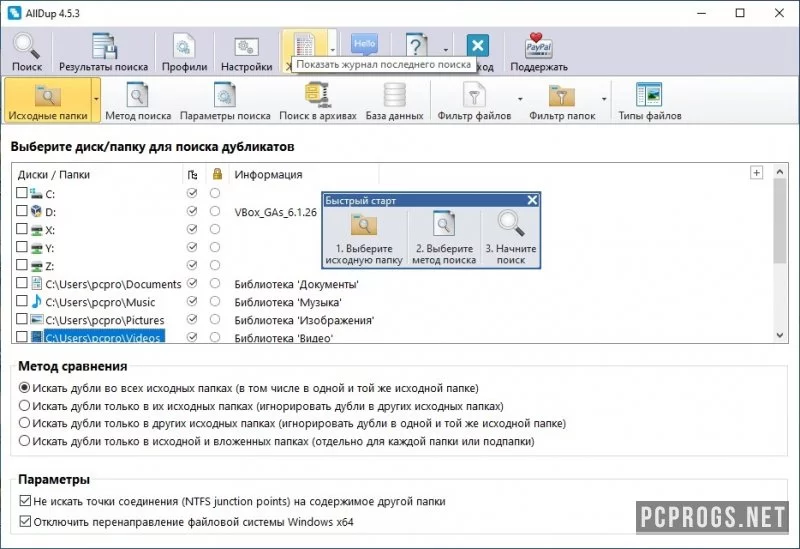This screenshot has height=549, width=800.
Task: Select Искать дубли только в их исходных папках
Action: [261, 406]
